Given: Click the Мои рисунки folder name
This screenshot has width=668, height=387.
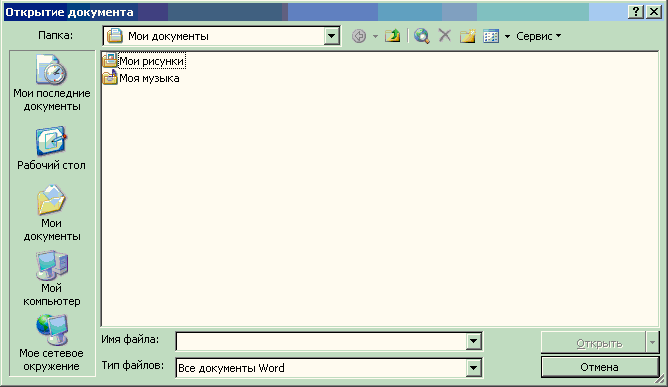Looking at the screenshot, I should click(152, 61).
